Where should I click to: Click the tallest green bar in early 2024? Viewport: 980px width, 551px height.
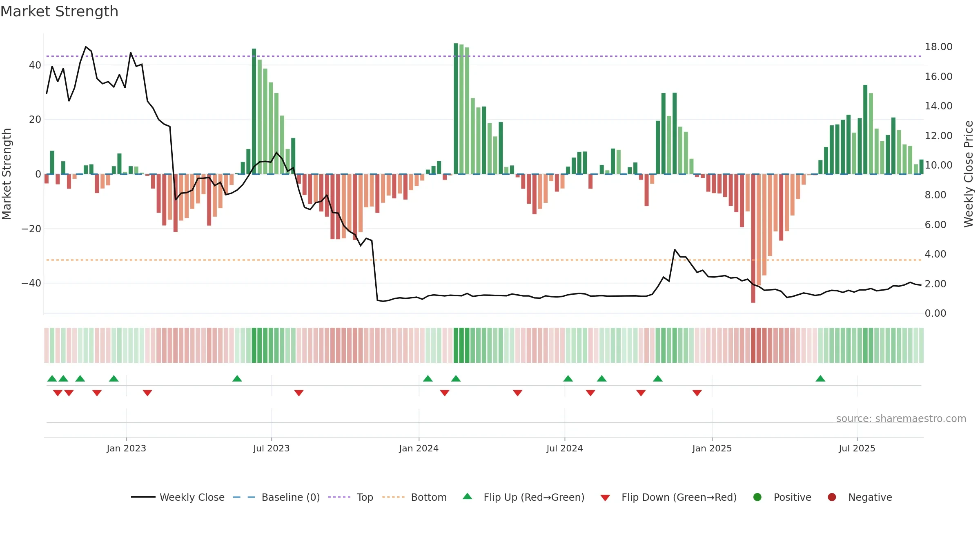(456, 109)
